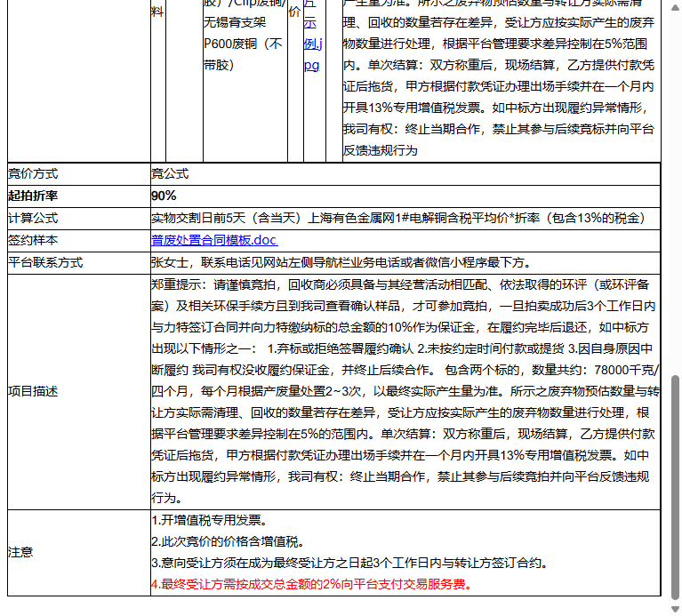Click the formula text starting 实物交割日前5天
The image size is (682, 616).
[399, 219]
